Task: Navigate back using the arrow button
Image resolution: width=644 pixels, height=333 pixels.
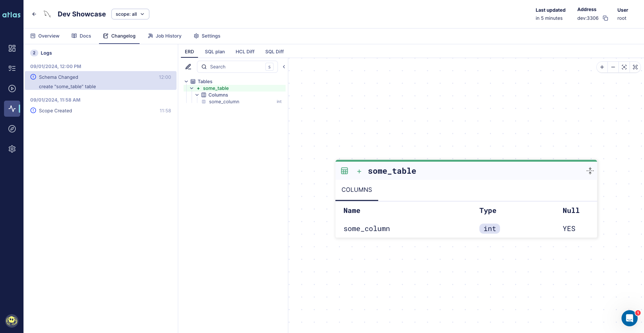Action: [x=34, y=14]
